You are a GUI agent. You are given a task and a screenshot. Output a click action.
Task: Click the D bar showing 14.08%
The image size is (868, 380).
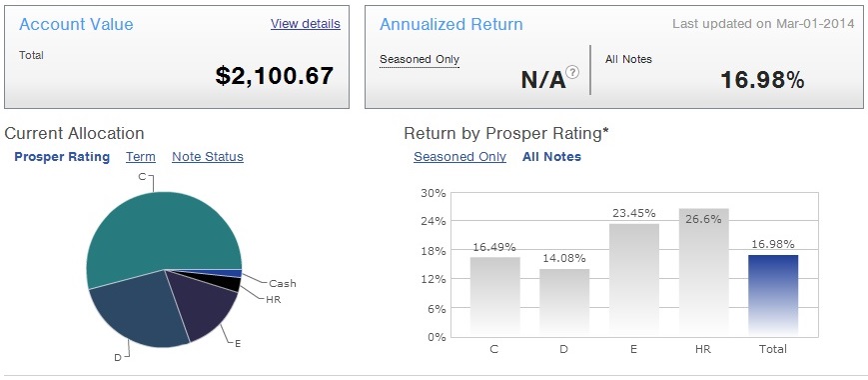564,303
